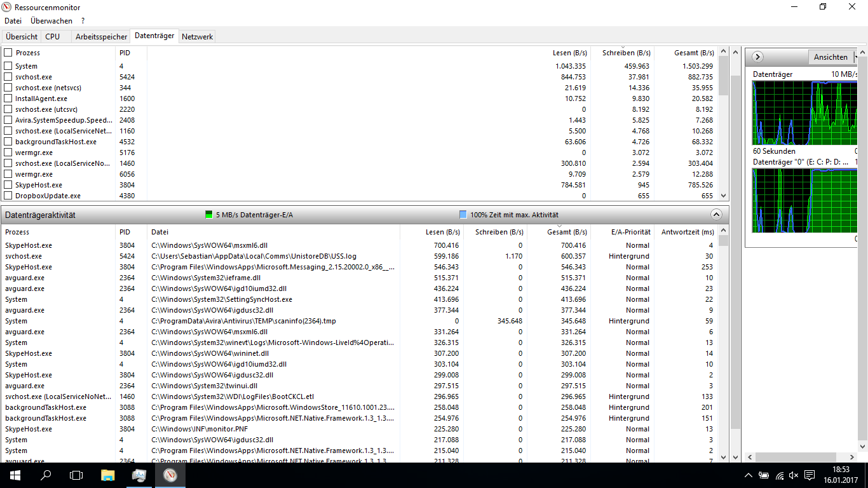The width and height of the screenshot is (868, 488).
Task: Open Windows Start menu
Action: point(15,475)
